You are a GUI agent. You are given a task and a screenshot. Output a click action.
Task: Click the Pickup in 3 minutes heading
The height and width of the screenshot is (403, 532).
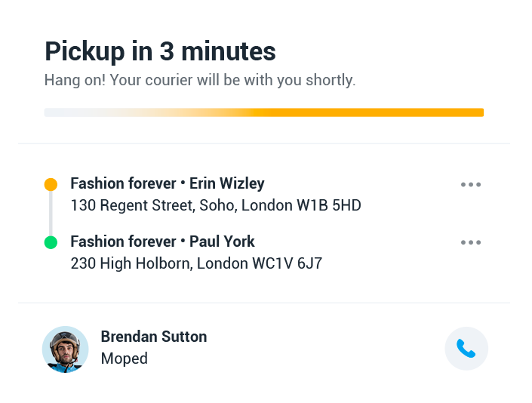click(x=160, y=51)
